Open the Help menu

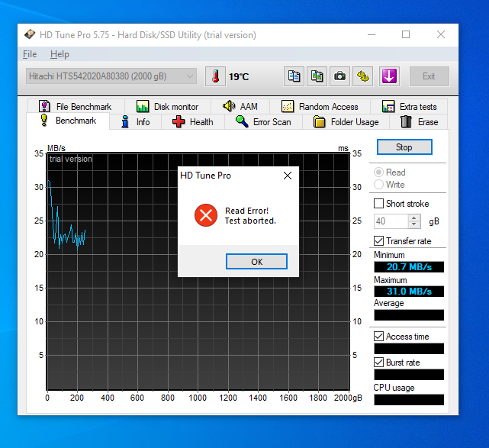point(60,54)
